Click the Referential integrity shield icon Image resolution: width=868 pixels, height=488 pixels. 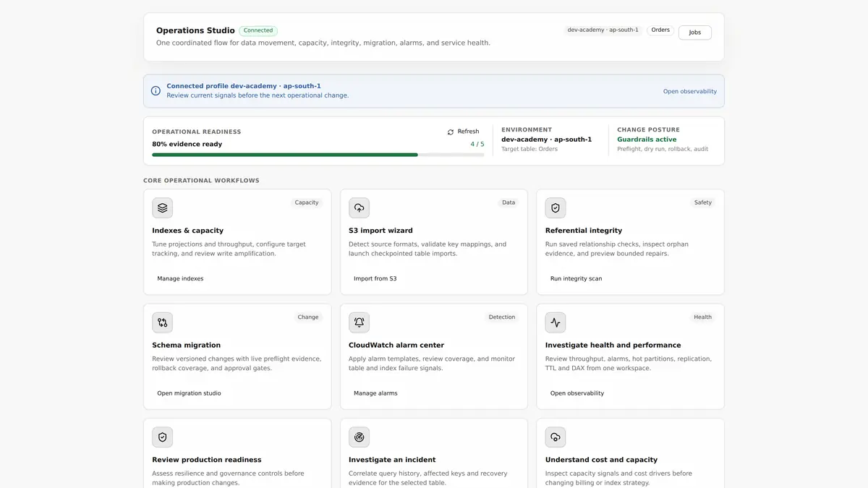point(556,207)
